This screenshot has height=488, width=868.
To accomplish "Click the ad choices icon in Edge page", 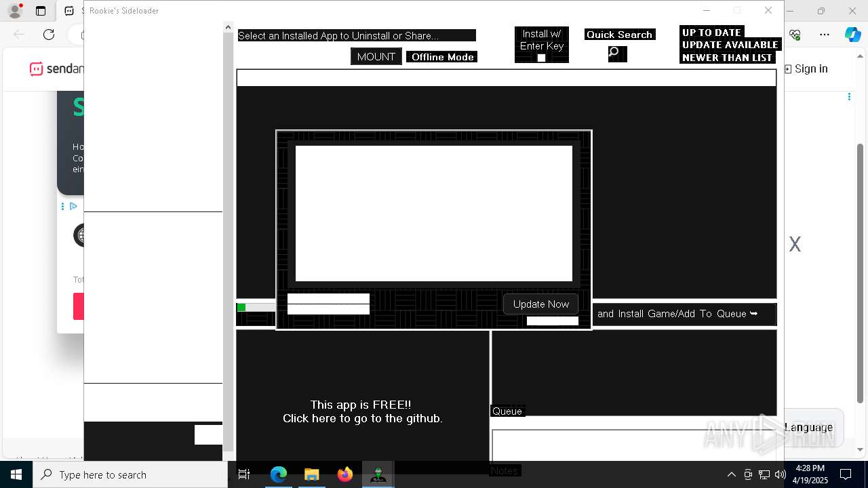I will pyautogui.click(x=73, y=206).
